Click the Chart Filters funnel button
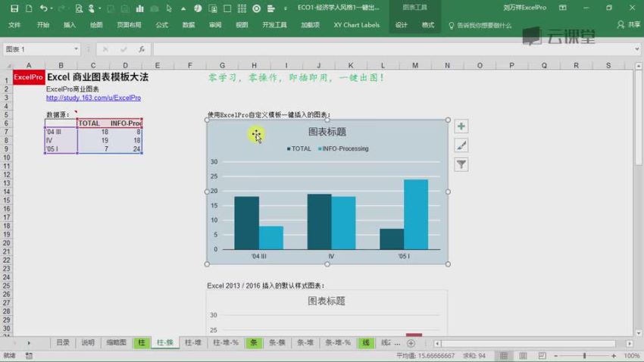Screen dimensions: 644x362 click(461, 164)
